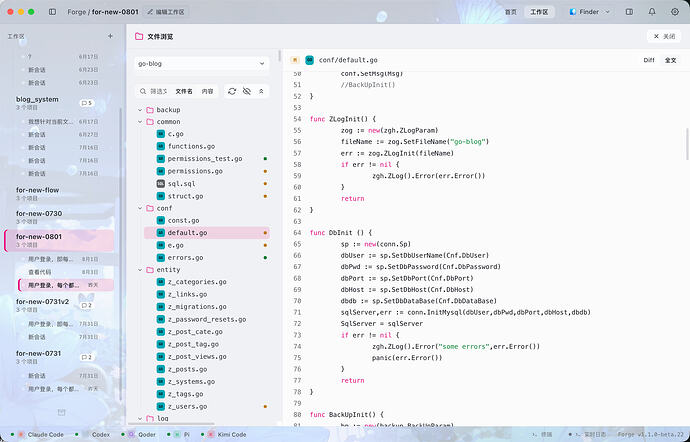
Task: Toggle the left sidebar panel icon
Action: pyautogui.click(x=52, y=12)
